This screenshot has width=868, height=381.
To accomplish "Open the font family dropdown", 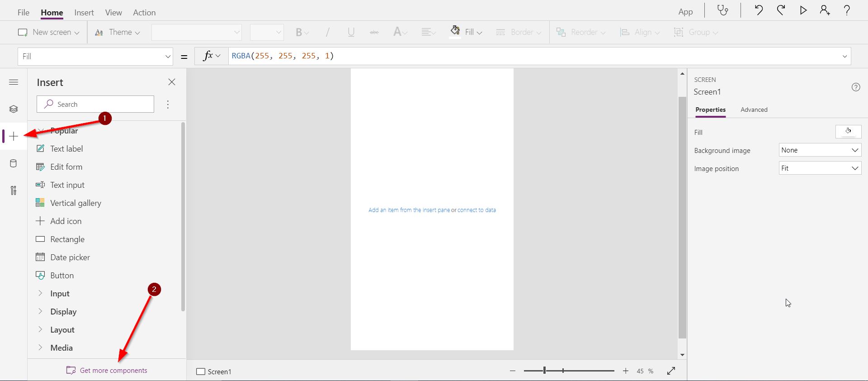I will pyautogui.click(x=197, y=32).
